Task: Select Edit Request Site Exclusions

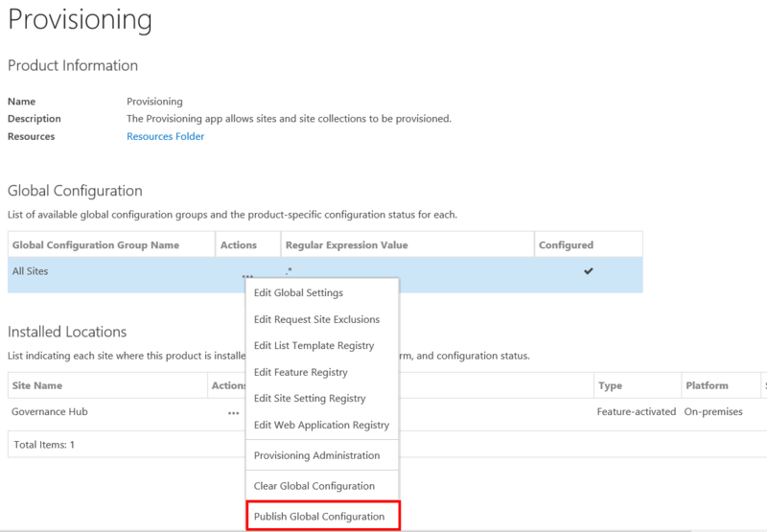Action: (316, 319)
